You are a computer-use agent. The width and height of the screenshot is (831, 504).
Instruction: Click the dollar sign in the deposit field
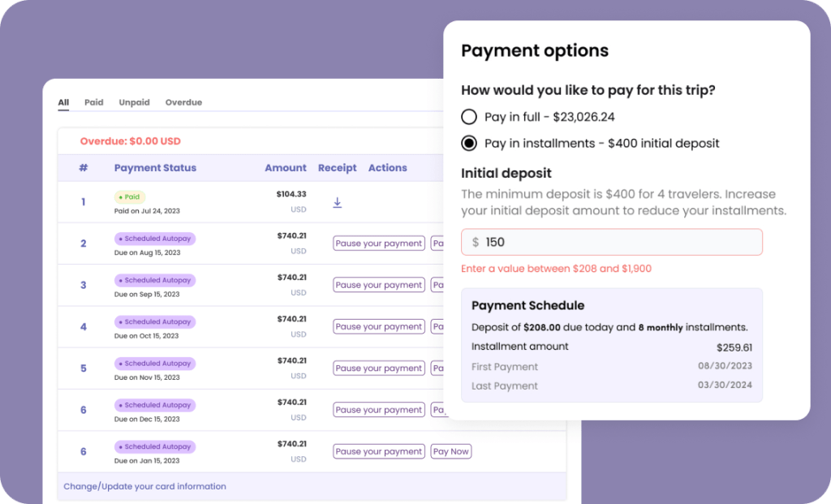click(476, 242)
